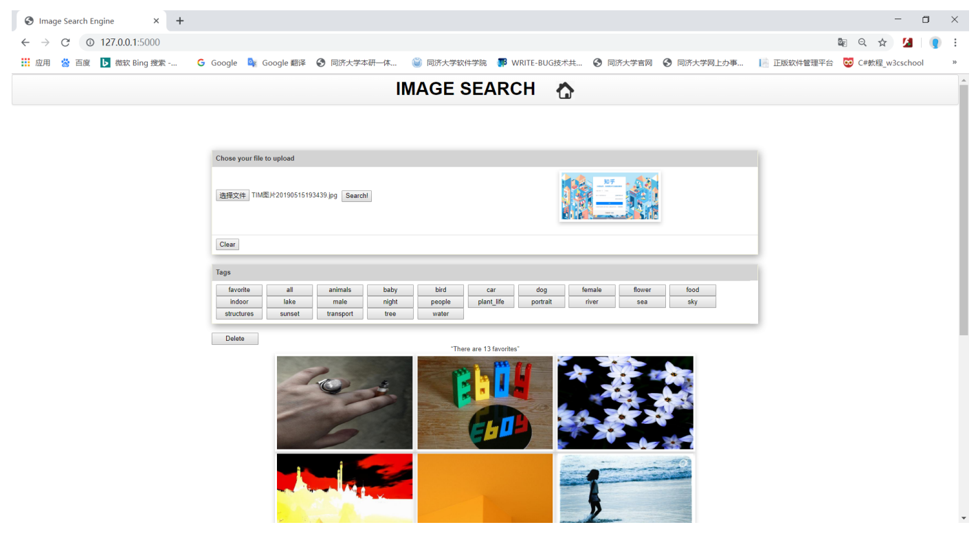
Task: Select the bird tag
Action: (x=441, y=290)
